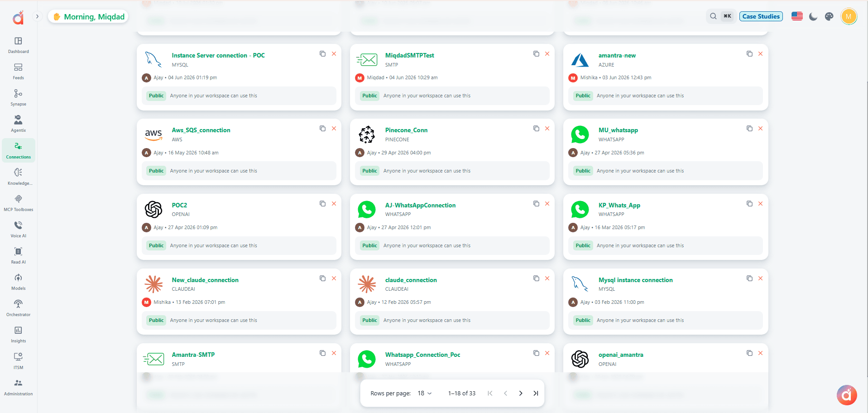868x413 pixels.
Task: Delete the Pinecone_Conn connection
Action: (547, 128)
